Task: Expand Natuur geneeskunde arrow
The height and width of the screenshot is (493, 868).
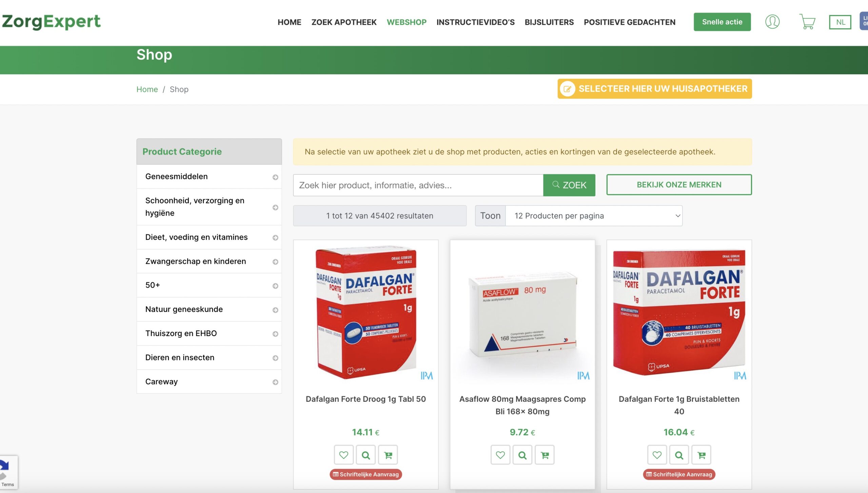Action: (x=275, y=310)
